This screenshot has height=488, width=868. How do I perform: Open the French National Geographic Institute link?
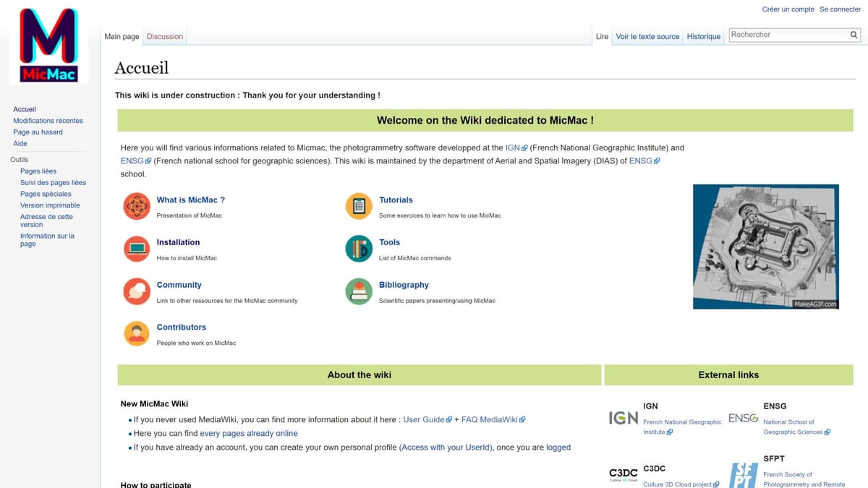point(682,427)
